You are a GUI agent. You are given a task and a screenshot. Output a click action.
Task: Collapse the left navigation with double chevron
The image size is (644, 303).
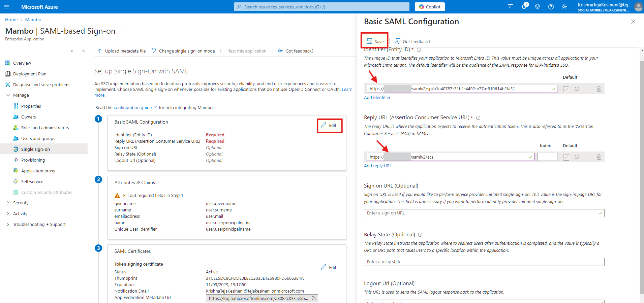(84, 51)
